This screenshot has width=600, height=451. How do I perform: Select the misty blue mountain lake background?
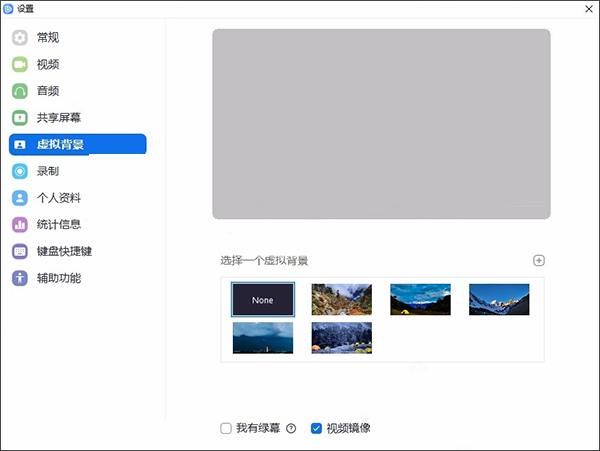pyautogui.click(x=263, y=338)
